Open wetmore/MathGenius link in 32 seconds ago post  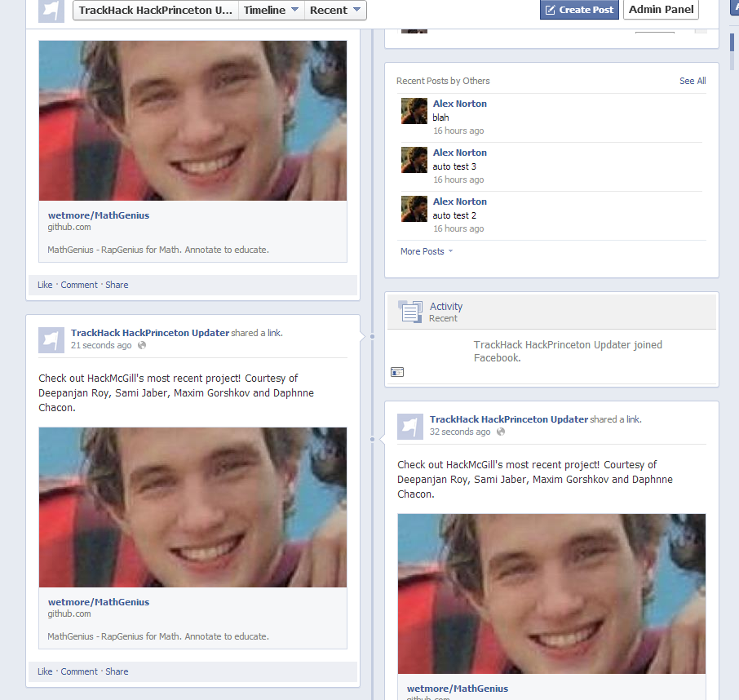pyautogui.click(x=457, y=689)
